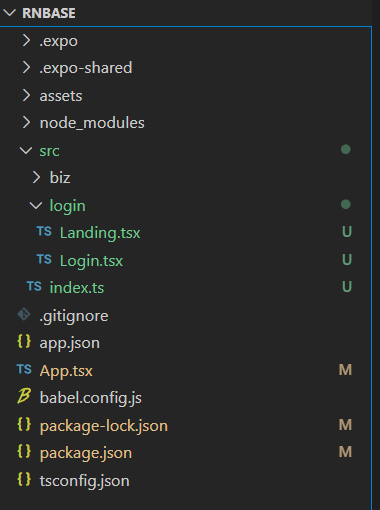Select the src folder name
380x510 pixels.
49,151
